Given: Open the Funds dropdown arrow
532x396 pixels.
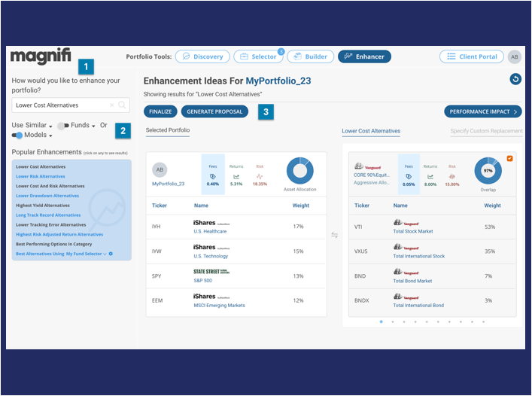Looking at the screenshot, I should [x=93, y=126].
